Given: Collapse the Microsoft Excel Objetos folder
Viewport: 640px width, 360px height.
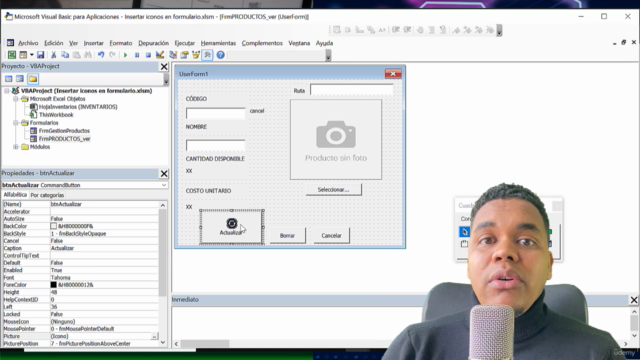Looking at the screenshot, I should click(16, 99).
